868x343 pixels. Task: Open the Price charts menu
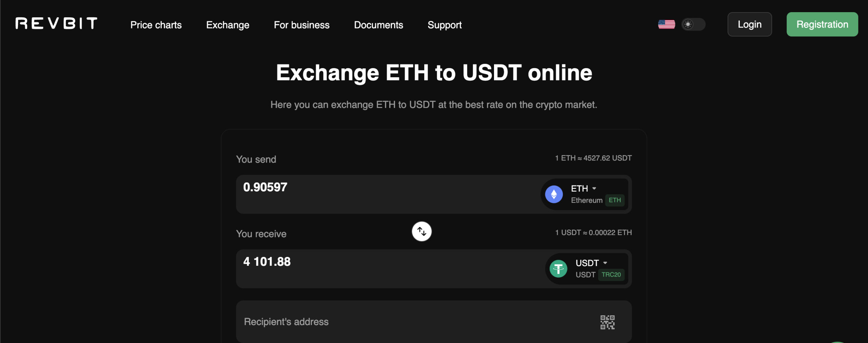156,25
